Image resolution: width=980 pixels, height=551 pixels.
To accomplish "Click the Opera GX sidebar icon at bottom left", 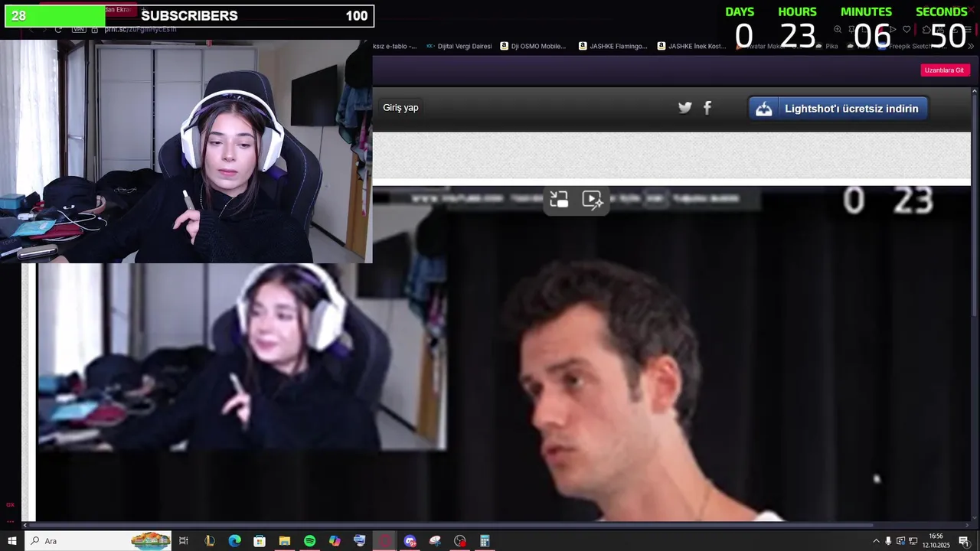I will tap(10, 504).
